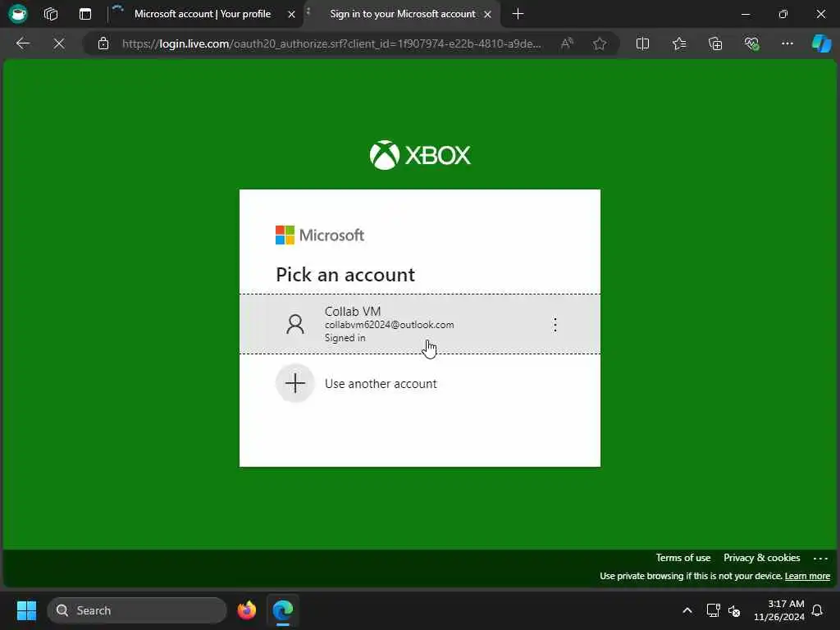
Task: Click the Xbox logo
Action: click(x=420, y=155)
